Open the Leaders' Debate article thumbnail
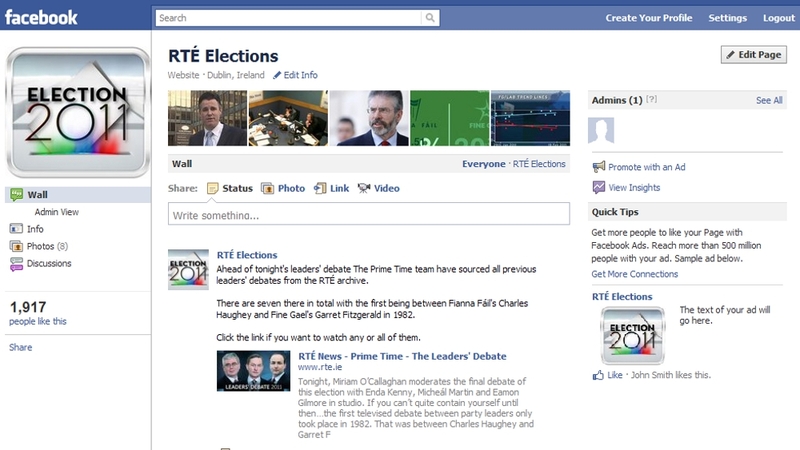Viewport: 800px width, 450px height. (253, 371)
